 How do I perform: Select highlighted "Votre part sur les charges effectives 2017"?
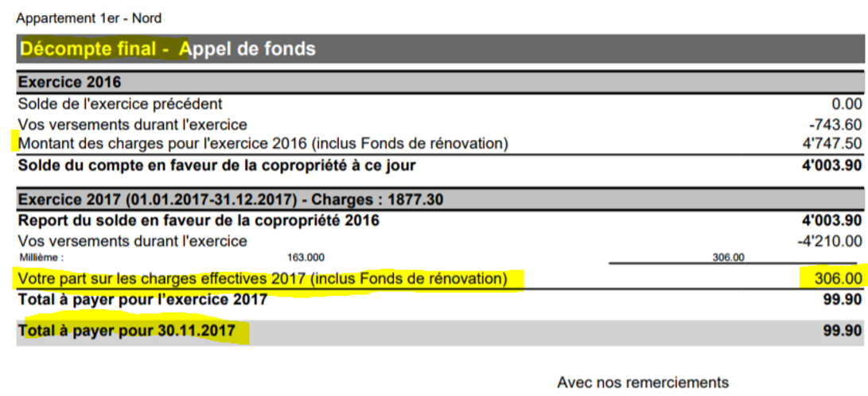[263, 278]
